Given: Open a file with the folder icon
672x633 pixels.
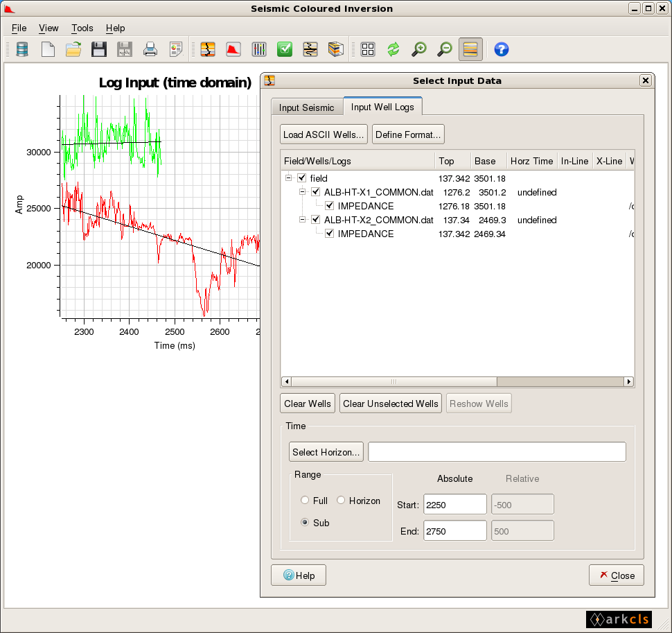Looking at the screenshot, I should click(73, 49).
